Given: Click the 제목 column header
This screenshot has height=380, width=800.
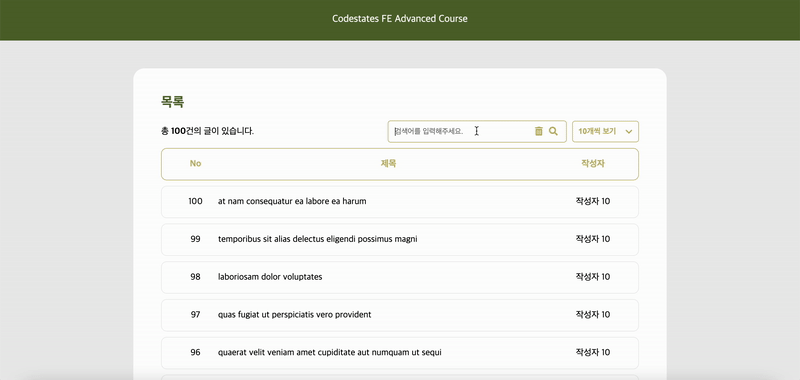Looking at the screenshot, I should tap(388, 164).
